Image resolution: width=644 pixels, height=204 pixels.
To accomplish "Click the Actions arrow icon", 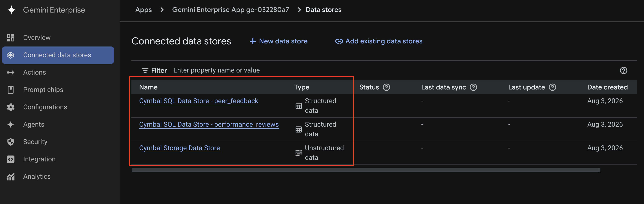I will coord(10,72).
